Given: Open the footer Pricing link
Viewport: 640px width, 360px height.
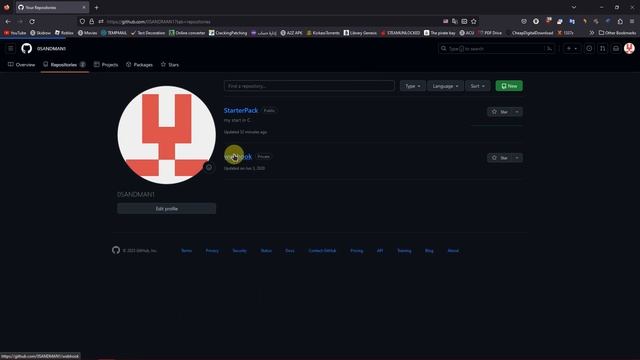Looking at the screenshot, I should click(356, 251).
